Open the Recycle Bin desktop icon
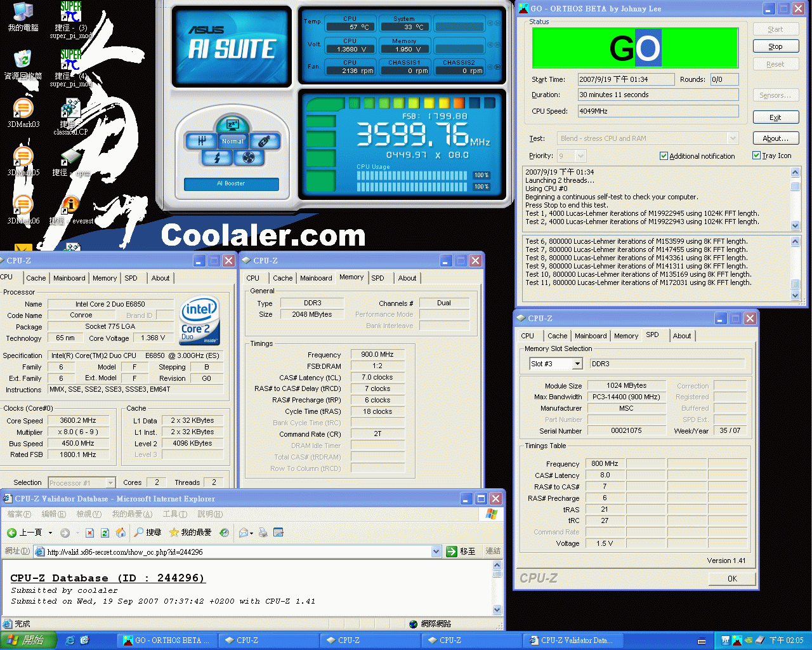812x650 pixels. 23,64
